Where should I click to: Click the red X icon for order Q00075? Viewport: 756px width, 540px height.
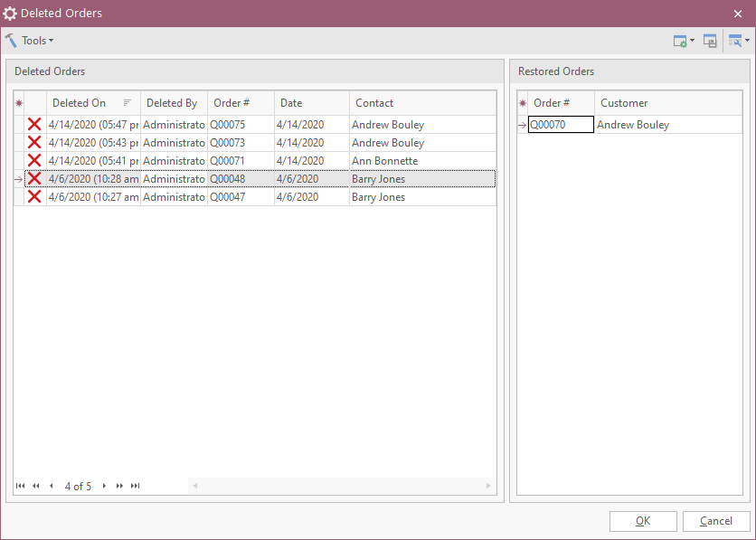coord(34,125)
